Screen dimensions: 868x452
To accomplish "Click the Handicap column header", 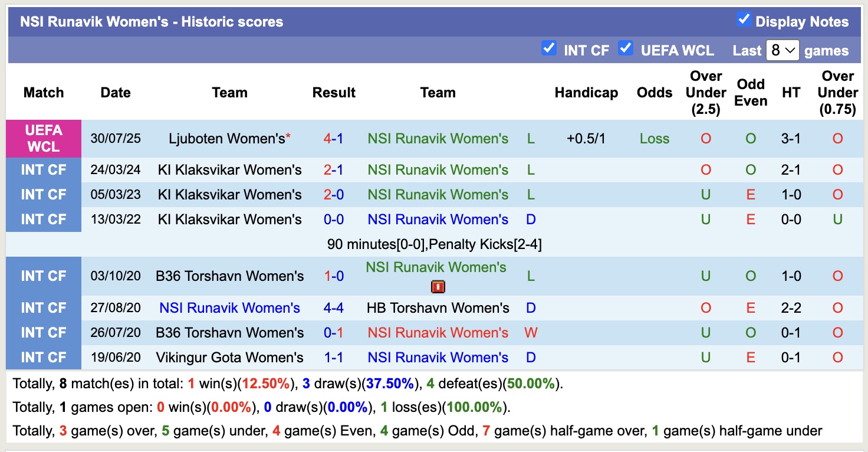I will click(x=586, y=93).
